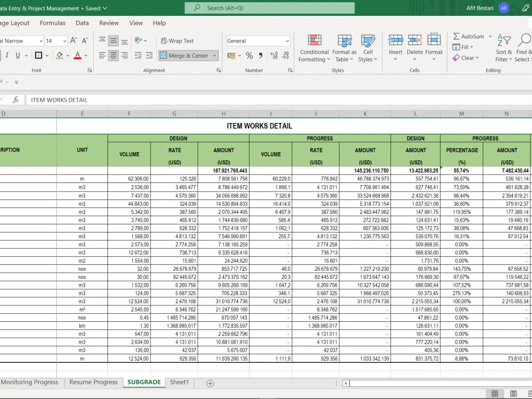
Task: Open the font color dropdown arrow
Action: coord(86,55)
